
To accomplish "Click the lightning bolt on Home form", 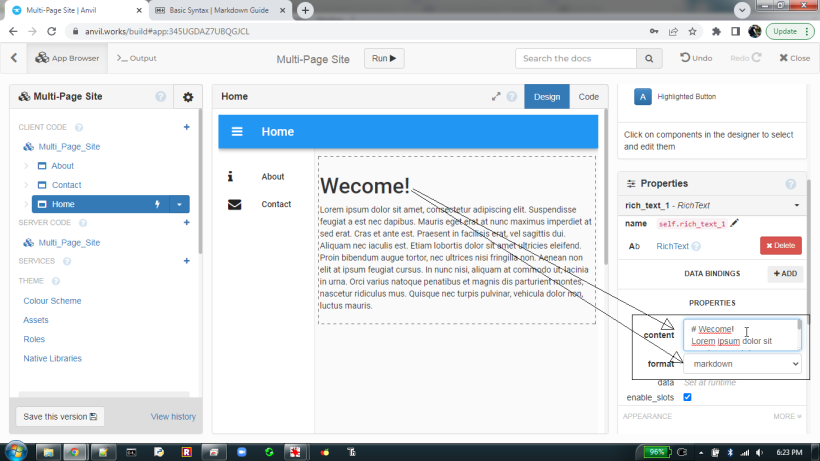I will point(156,204).
